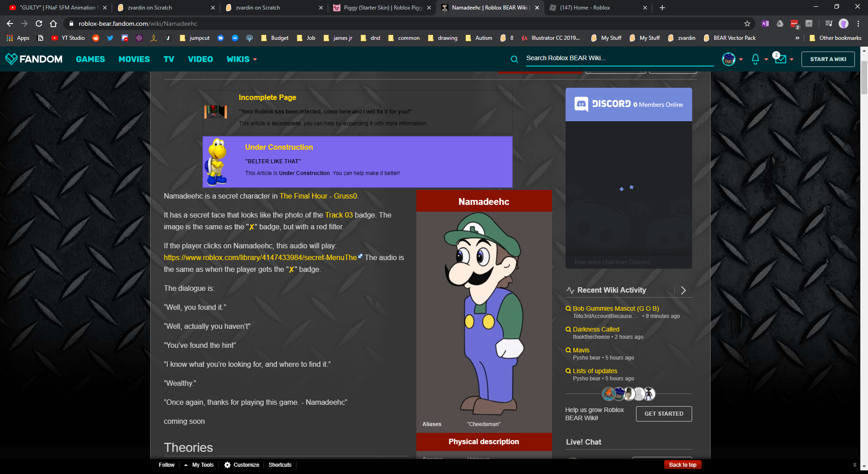This screenshot has height=474, width=868.
Task: Open the OneNote extension icon
Action: pos(765,24)
